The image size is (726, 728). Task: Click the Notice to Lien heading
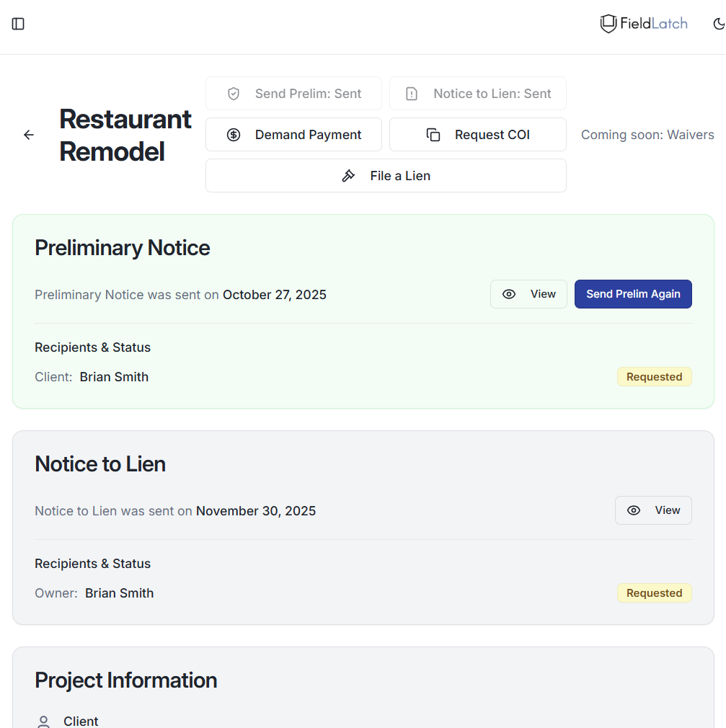click(100, 463)
